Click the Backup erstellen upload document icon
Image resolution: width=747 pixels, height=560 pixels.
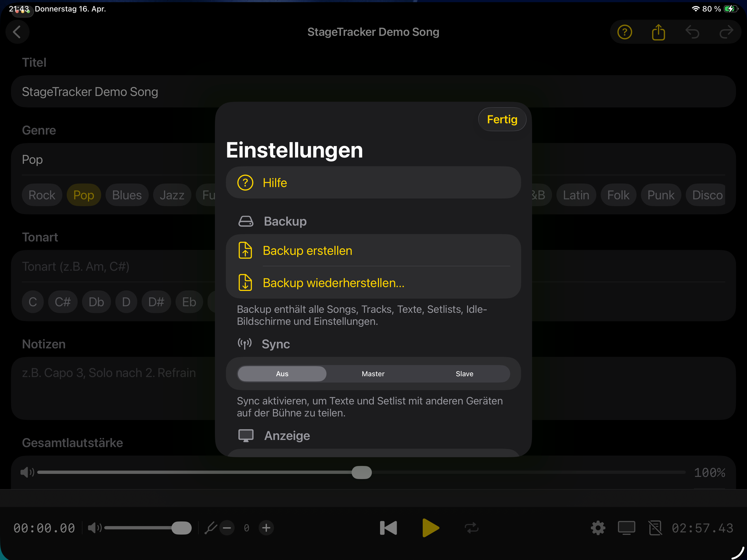[x=245, y=250]
